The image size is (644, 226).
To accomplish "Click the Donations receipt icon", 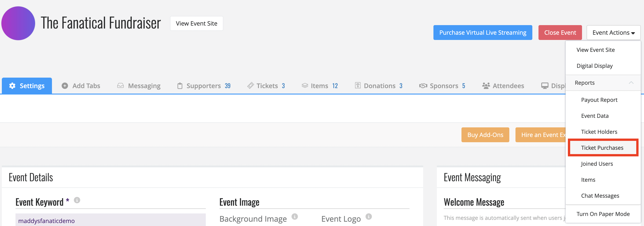I will pyautogui.click(x=358, y=86).
